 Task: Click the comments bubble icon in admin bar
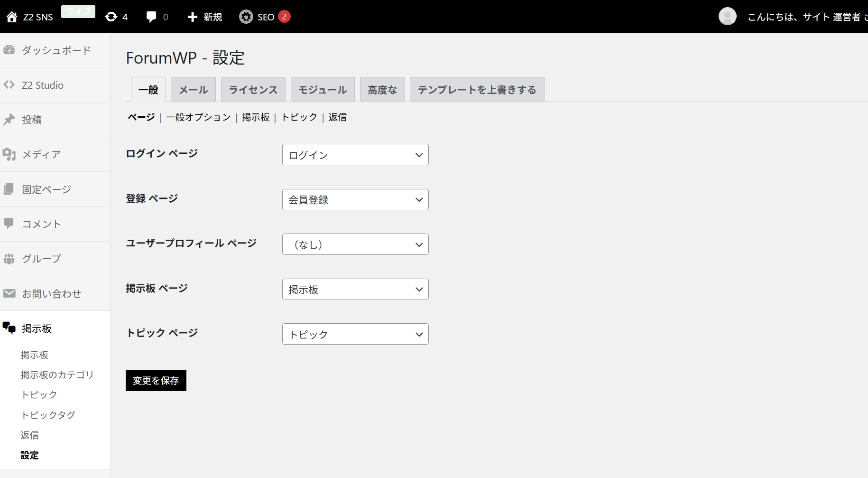pos(151,17)
